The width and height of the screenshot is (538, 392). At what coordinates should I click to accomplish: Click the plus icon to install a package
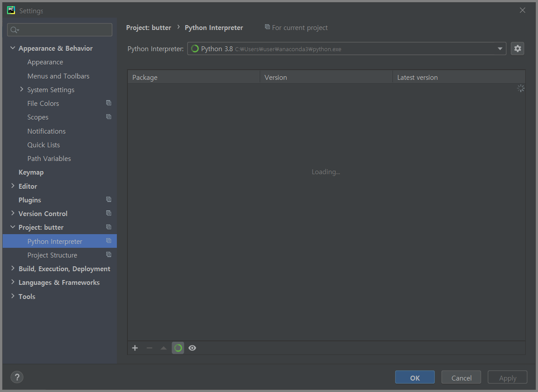135,348
